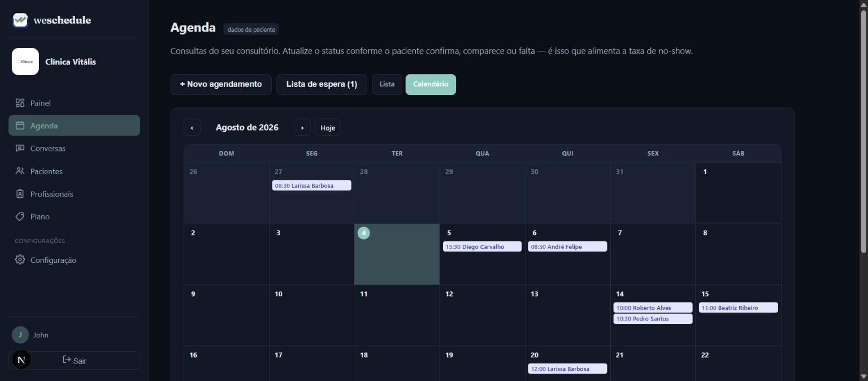Open the Conversas menu item
The image size is (868, 381).
click(74, 148)
